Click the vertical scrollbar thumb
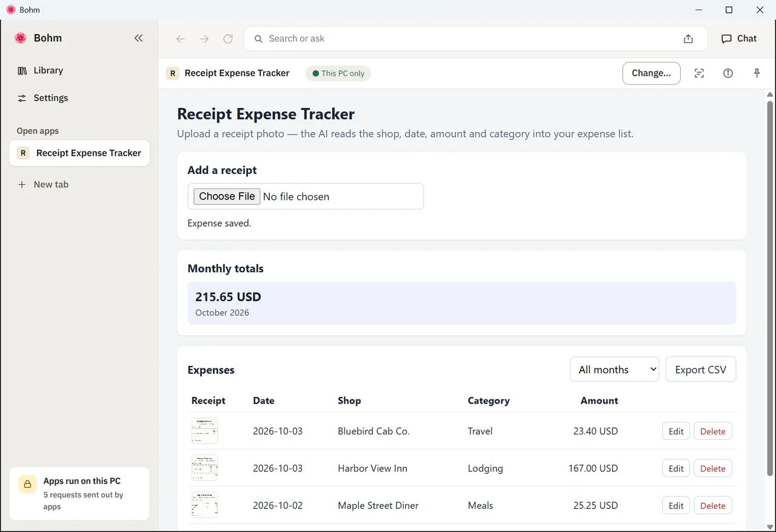The height and width of the screenshot is (532, 776). pos(770,288)
